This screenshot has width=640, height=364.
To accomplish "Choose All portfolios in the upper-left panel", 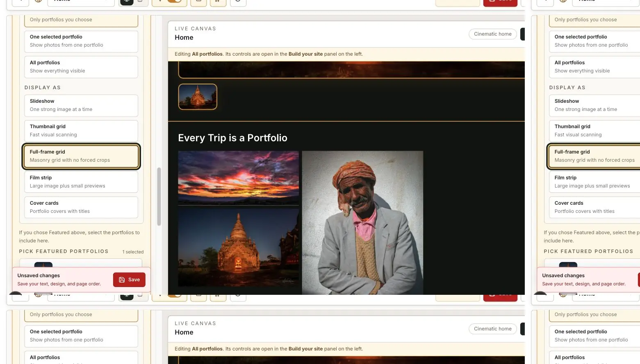I will (81, 67).
